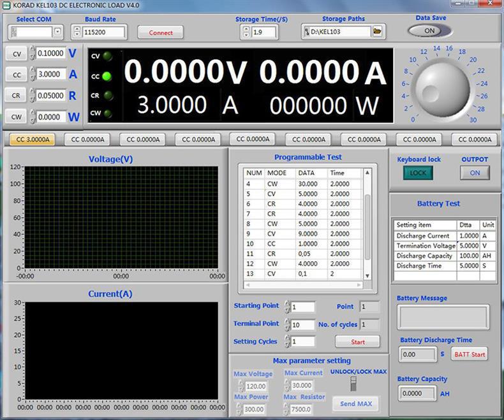504x420 pixels.
Task: Click the Baud Rate stepper arrows
Action: [77, 32]
